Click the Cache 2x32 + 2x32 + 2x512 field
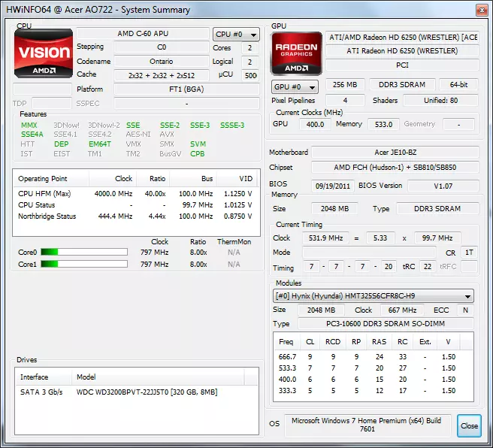The width and height of the screenshot is (493, 448). [x=162, y=75]
